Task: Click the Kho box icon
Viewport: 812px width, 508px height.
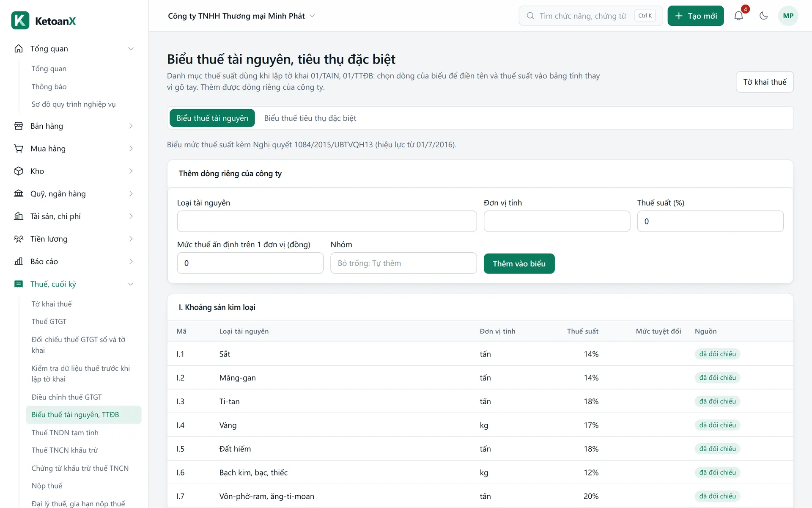Action: pos(19,171)
